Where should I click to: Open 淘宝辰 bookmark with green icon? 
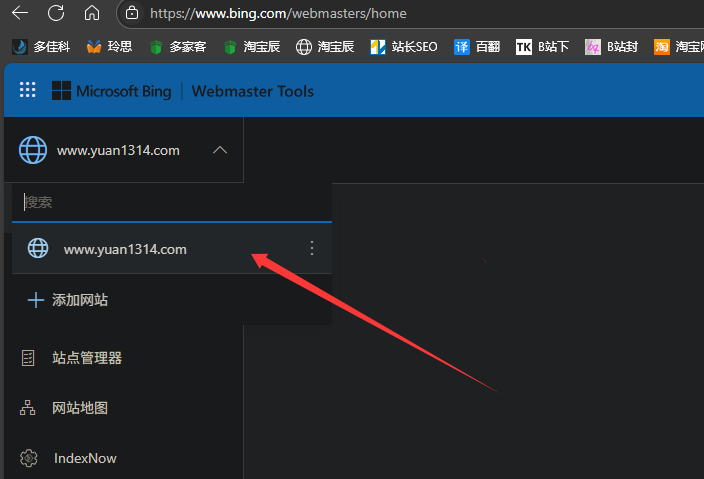(251, 47)
